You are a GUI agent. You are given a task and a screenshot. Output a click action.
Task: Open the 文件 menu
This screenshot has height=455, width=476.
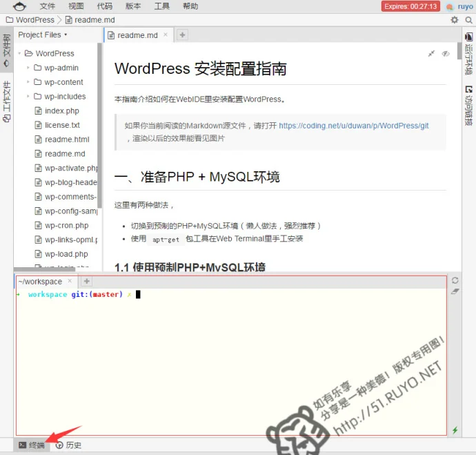tap(48, 6)
